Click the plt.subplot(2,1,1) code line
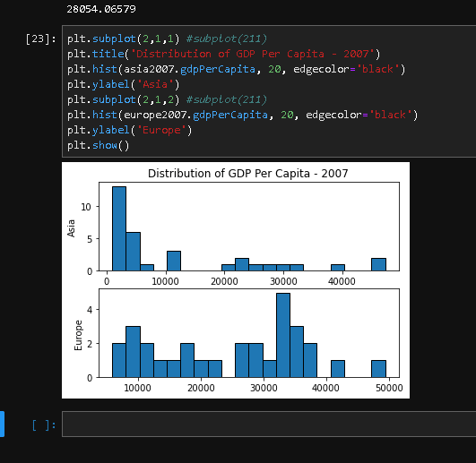The height and width of the screenshot is (463, 476). point(167,39)
